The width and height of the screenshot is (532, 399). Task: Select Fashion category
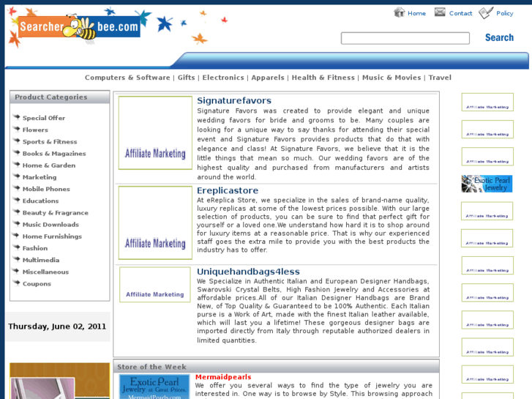tap(35, 248)
